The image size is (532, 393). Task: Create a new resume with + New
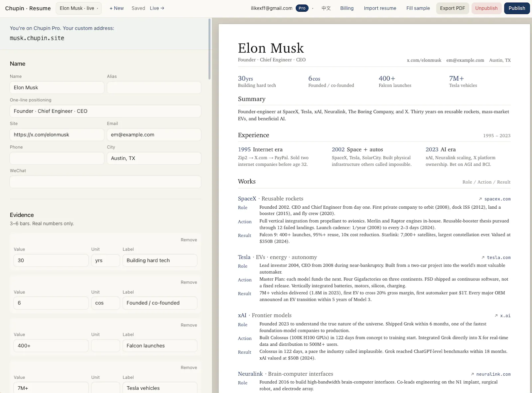pyautogui.click(x=117, y=8)
